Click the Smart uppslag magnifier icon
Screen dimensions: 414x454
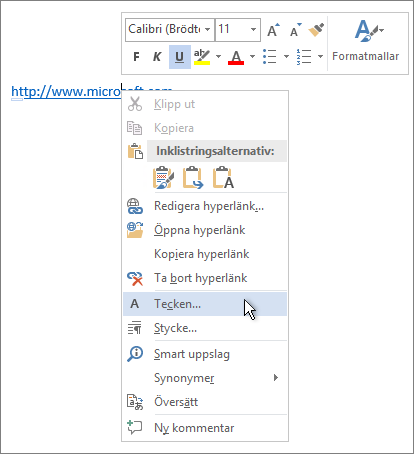coord(135,354)
